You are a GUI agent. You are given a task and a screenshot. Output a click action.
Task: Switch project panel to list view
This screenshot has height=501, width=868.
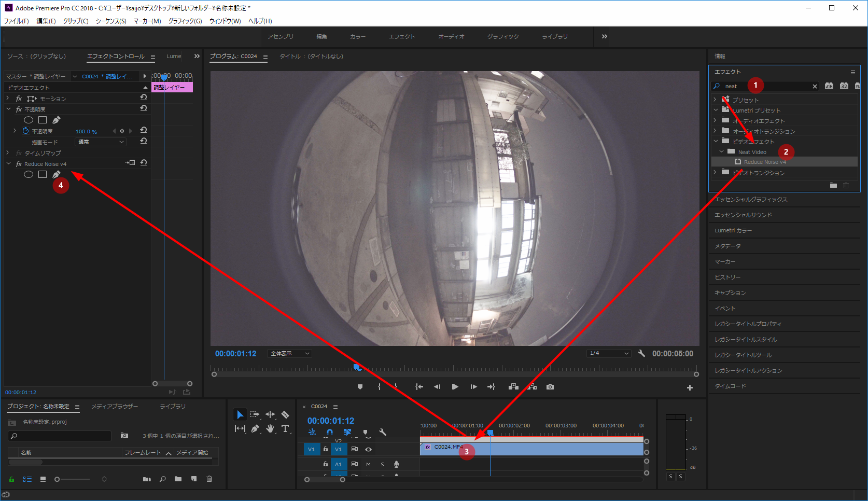(x=27, y=479)
